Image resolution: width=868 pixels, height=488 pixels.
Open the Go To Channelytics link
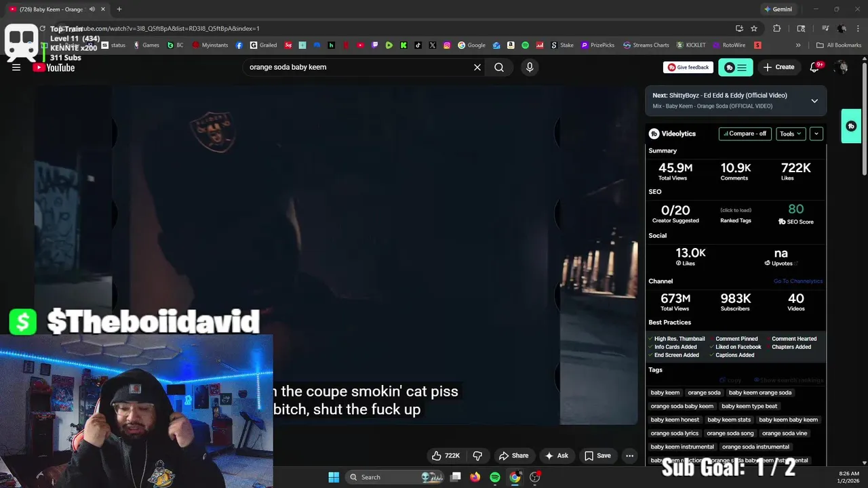[x=797, y=281]
